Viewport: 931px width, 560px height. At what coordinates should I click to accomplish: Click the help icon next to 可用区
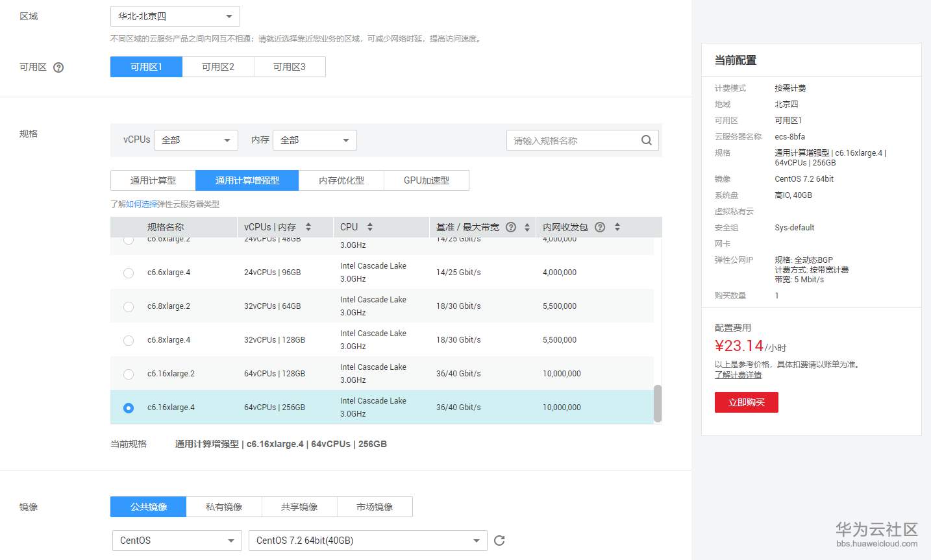58,67
